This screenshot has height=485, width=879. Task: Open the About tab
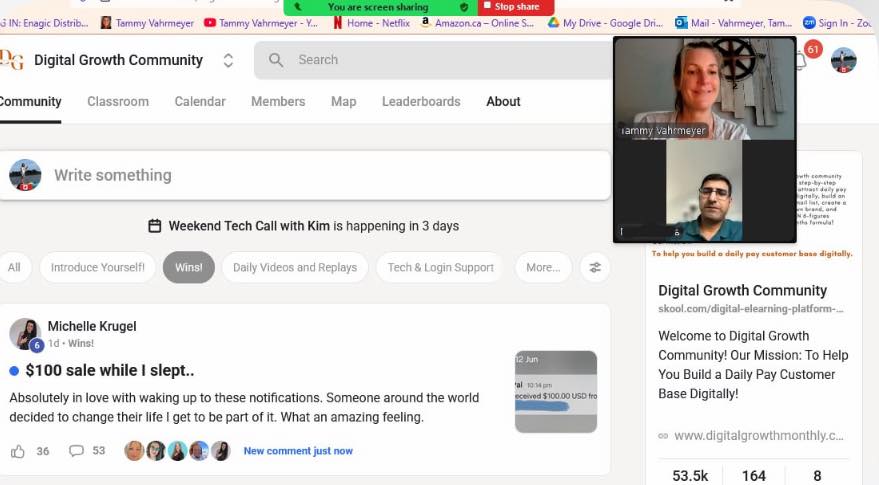503,101
